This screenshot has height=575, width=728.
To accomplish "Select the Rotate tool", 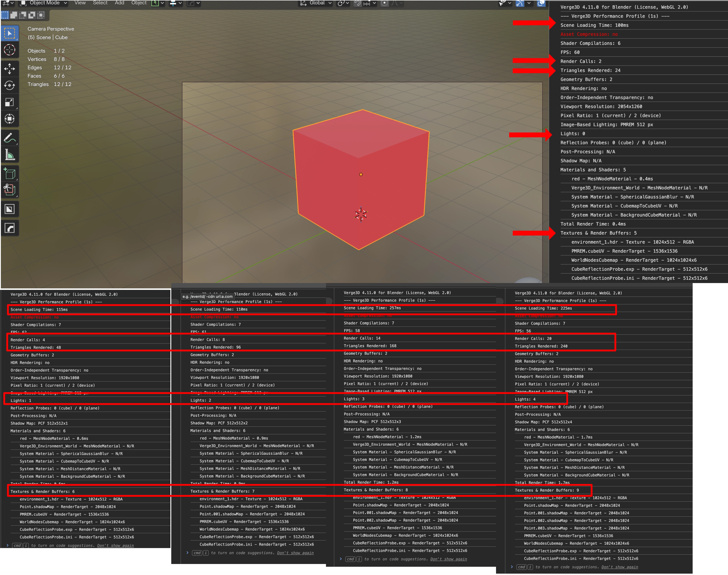I will pyautogui.click(x=10, y=85).
